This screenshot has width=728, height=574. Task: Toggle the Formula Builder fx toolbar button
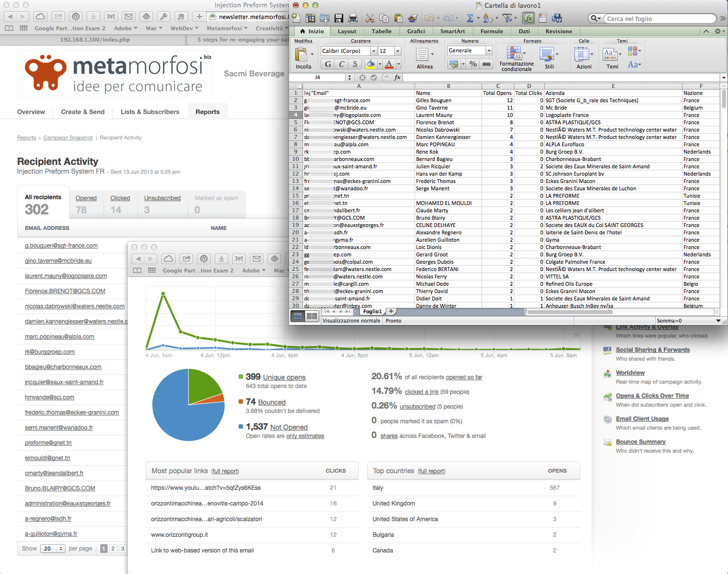pyautogui.click(x=529, y=19)
